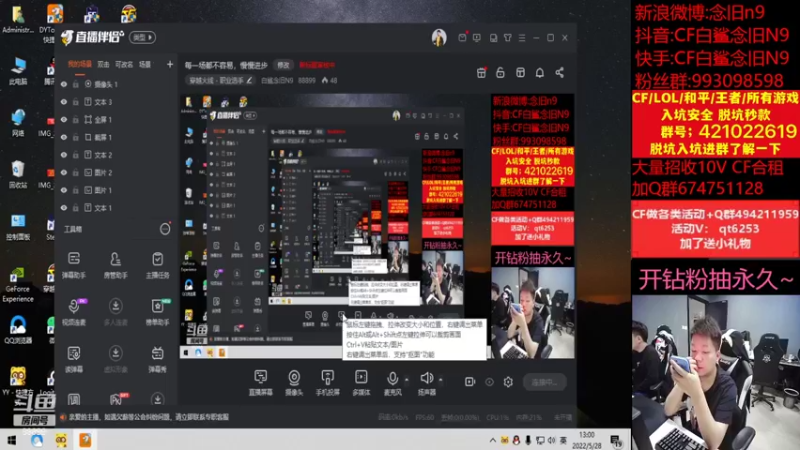This screenshot has height=450, width=800.
Task: Toggle the preview eye icon near settings
Action: click(x=489, y=382)
